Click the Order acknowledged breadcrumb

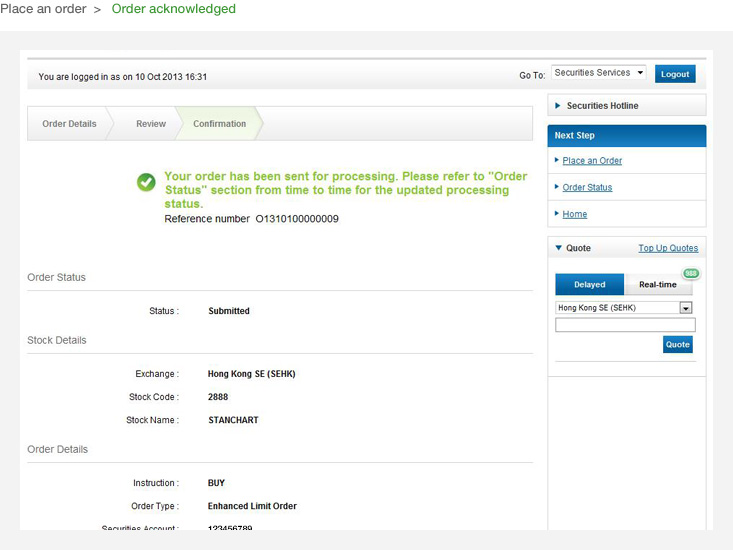pos(173,9)
